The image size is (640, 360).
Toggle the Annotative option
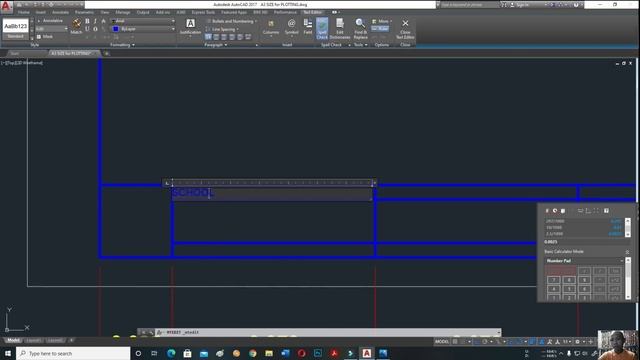pos(50,21)
